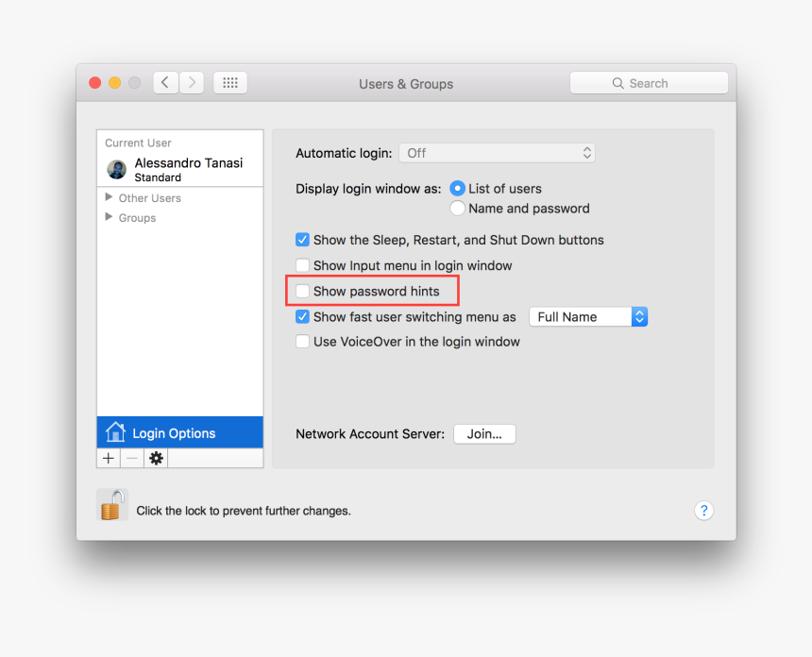
Task: Click the back navigation arrow
Action: (165, 82)
